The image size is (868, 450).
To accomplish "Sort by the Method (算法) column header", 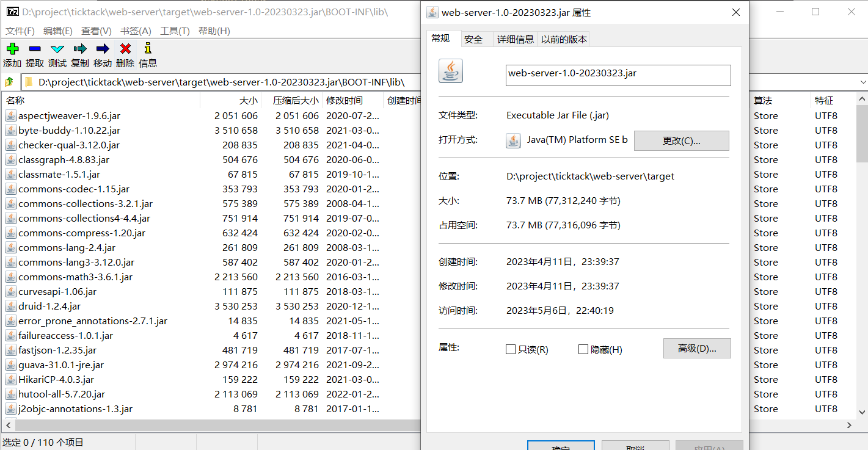I will pos(780,100).
